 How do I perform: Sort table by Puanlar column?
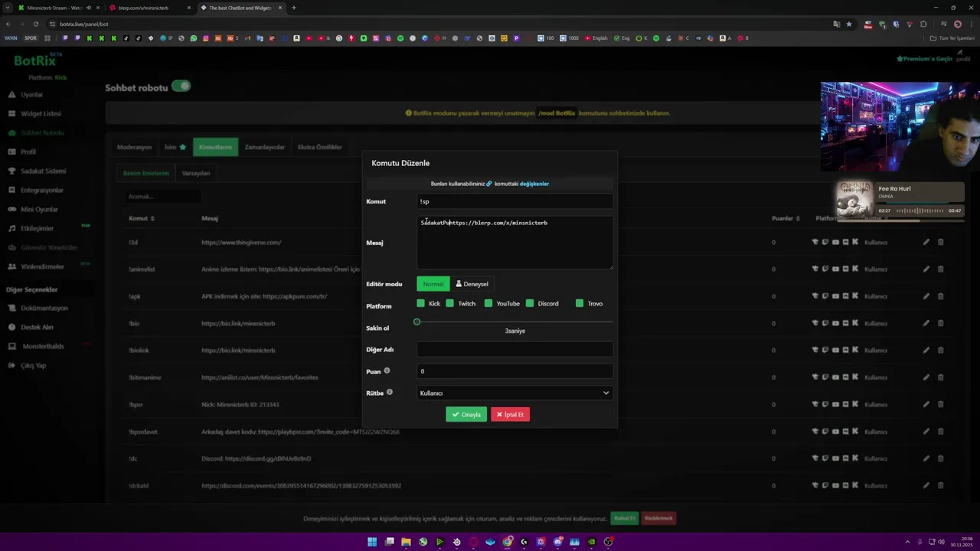(x=786, y=218)
